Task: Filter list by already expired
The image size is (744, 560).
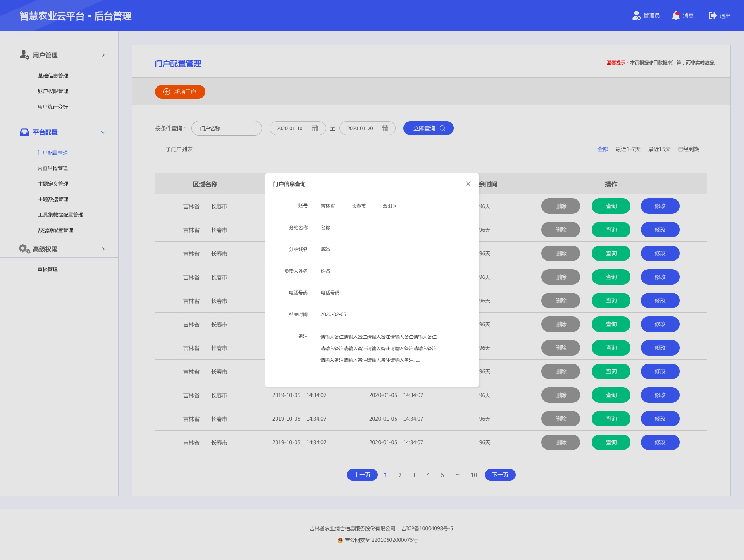Action: pos(689,149)
